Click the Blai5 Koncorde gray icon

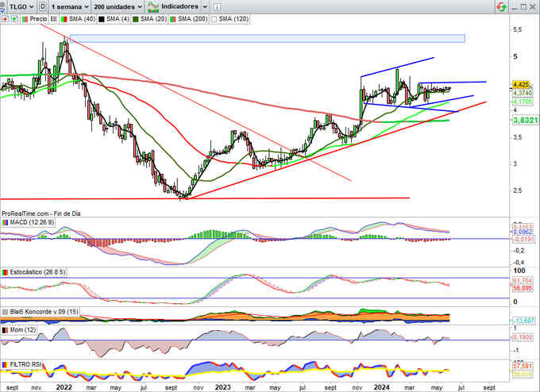[x=6, y=312]
